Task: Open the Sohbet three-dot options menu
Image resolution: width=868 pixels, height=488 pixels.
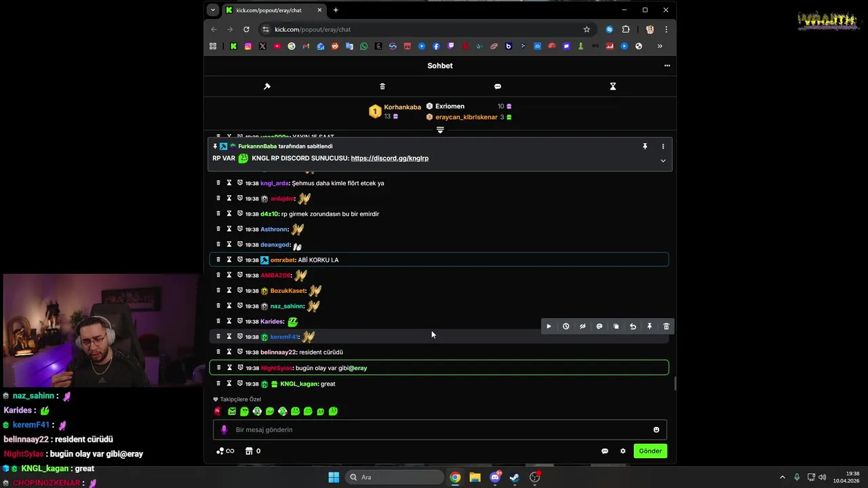Action: click(667, 66)
